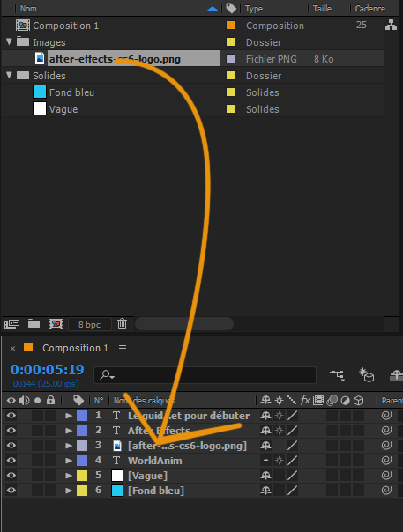The height and width of the screenshot is (532, 403).
Task: Toggle shy switch on WorldAnim layer
Action: pyautogui.click(x=265, y=461)
